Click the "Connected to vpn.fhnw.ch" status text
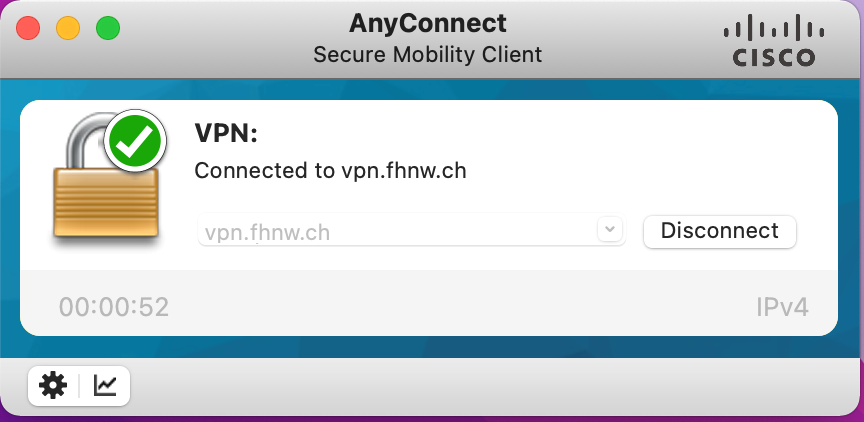Image resolution: width=864 pixels, height=422 pixels. (x=331, y=171)
